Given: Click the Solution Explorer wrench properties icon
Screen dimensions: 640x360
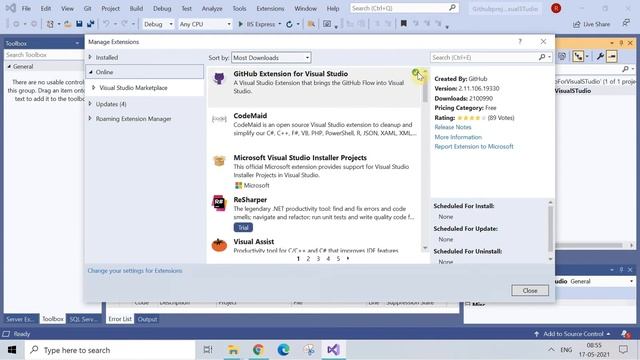Looking at the screenshot, I should coord(600,57).
